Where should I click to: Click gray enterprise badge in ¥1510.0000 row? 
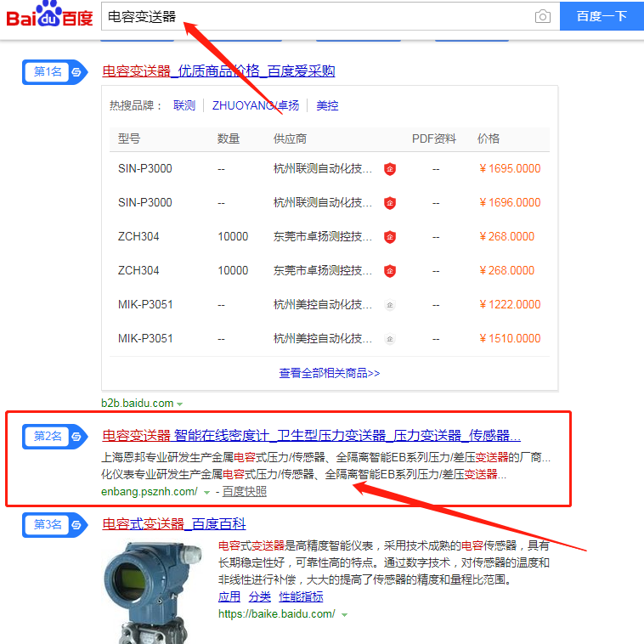[390, 339]
